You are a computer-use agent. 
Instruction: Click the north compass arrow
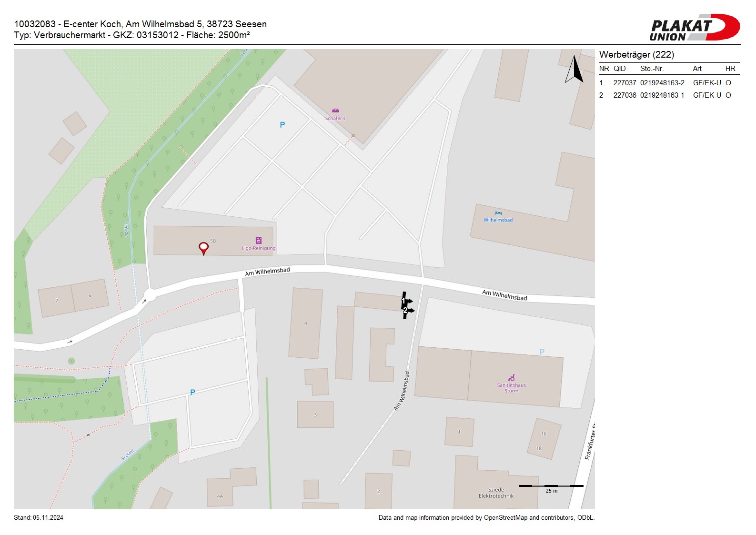[x=575, y=70]
